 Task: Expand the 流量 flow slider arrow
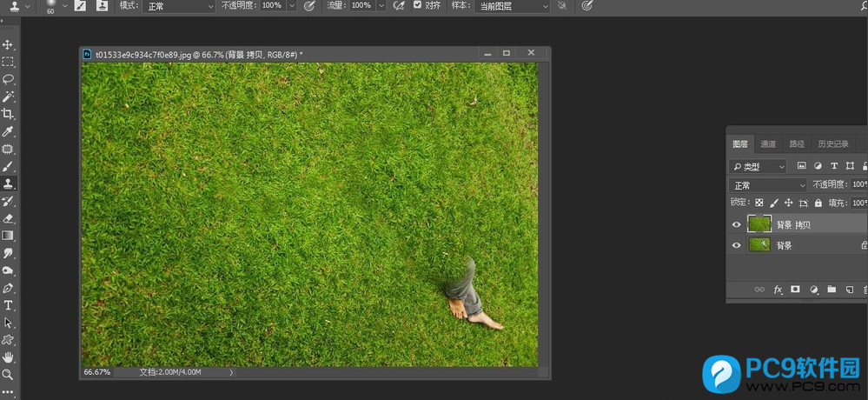coord(381,5)
